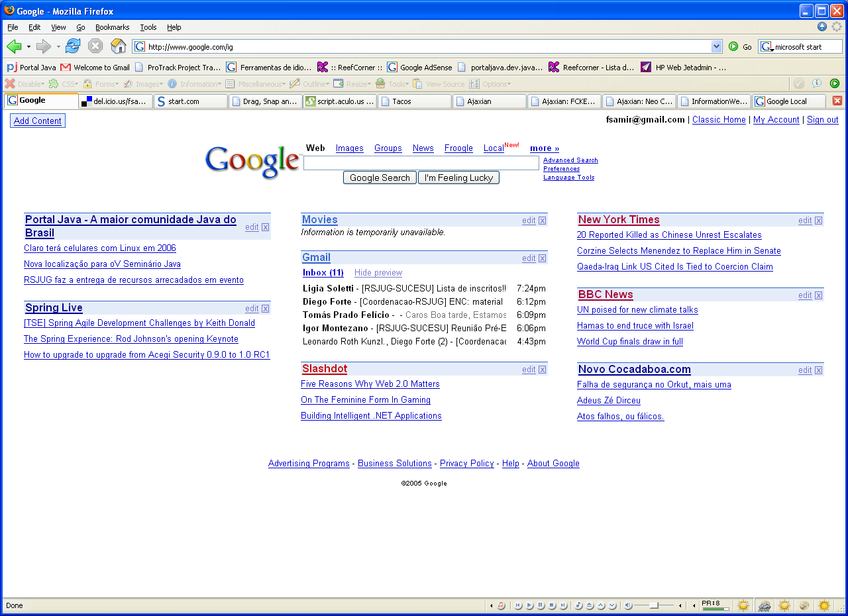Mute audio with the speaker icon
The height and width of the screenshot is (616, 848).
[x=628, y=605]
